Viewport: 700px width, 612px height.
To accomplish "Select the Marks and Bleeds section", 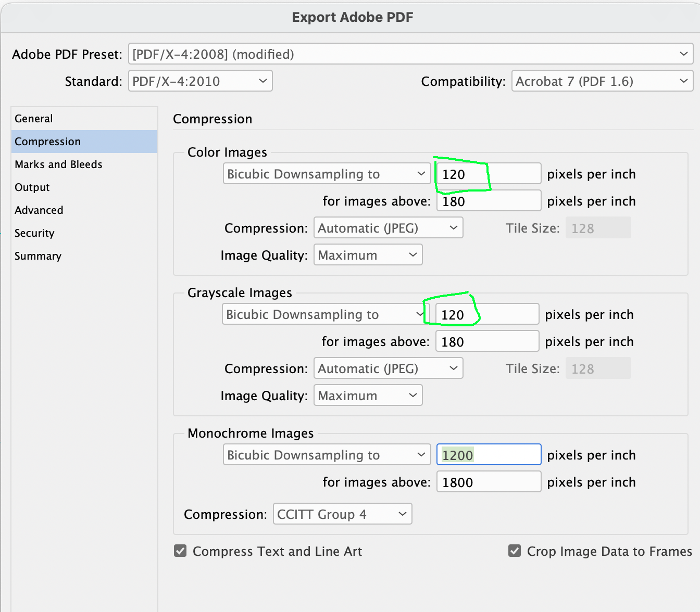I will point(58,164).
